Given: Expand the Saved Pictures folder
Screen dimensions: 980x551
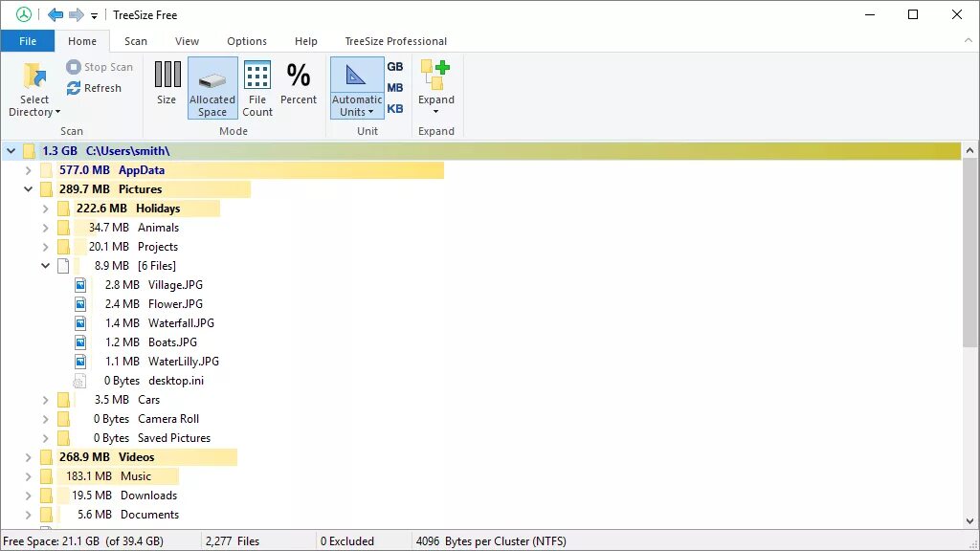Looking at the screenshot, I should click(45, 438).
